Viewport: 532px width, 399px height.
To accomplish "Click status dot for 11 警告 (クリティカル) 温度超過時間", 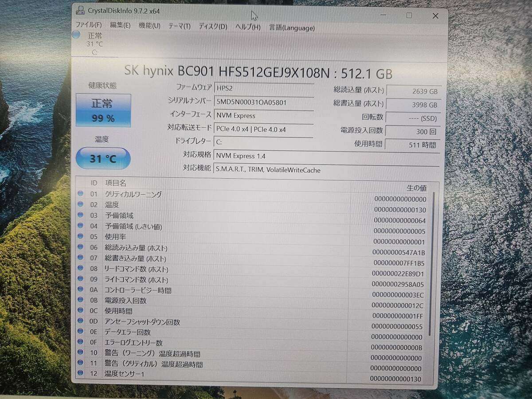I will coord(81,363).
